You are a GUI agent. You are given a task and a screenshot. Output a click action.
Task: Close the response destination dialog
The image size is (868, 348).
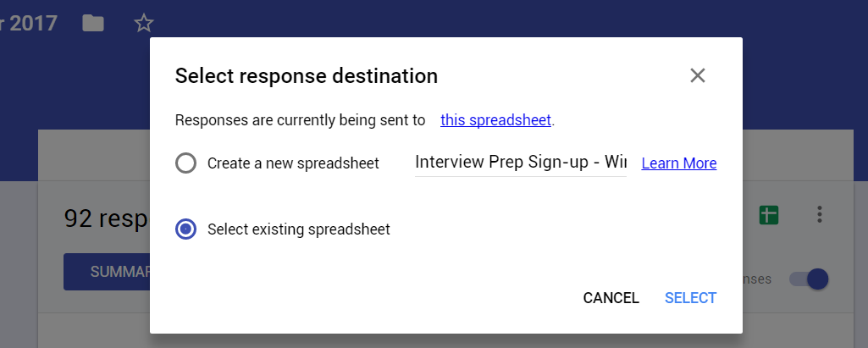pos(698,76)
